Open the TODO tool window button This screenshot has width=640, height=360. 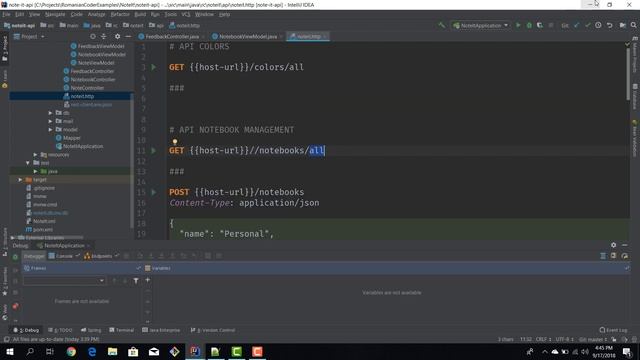60,330
